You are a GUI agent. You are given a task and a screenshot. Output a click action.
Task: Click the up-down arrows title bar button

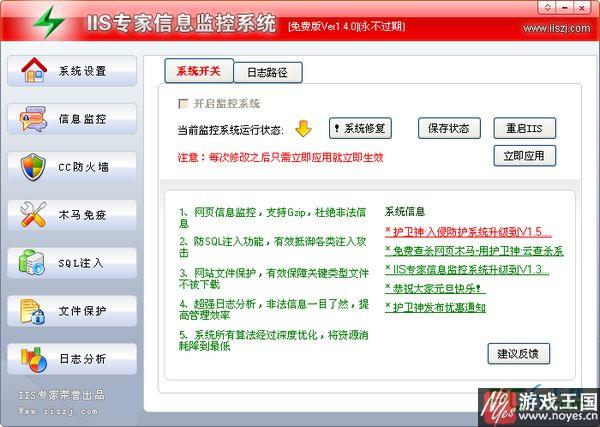[x=548, y=7]
